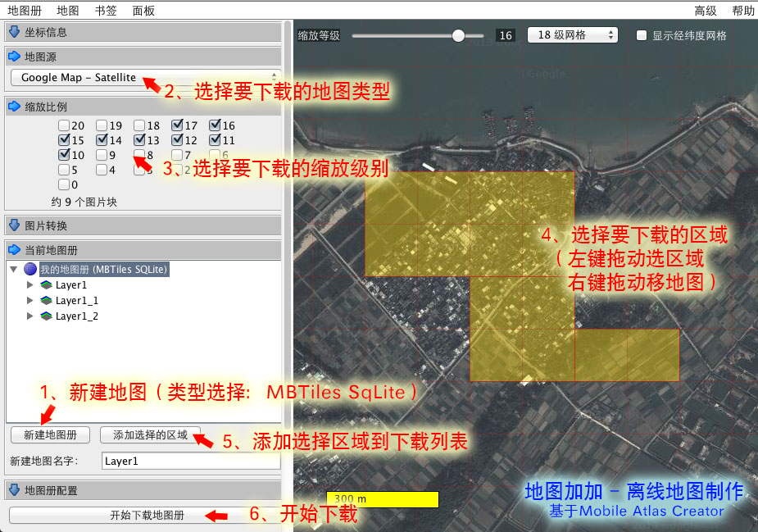Open the 地图册 menu

point(25,10)
